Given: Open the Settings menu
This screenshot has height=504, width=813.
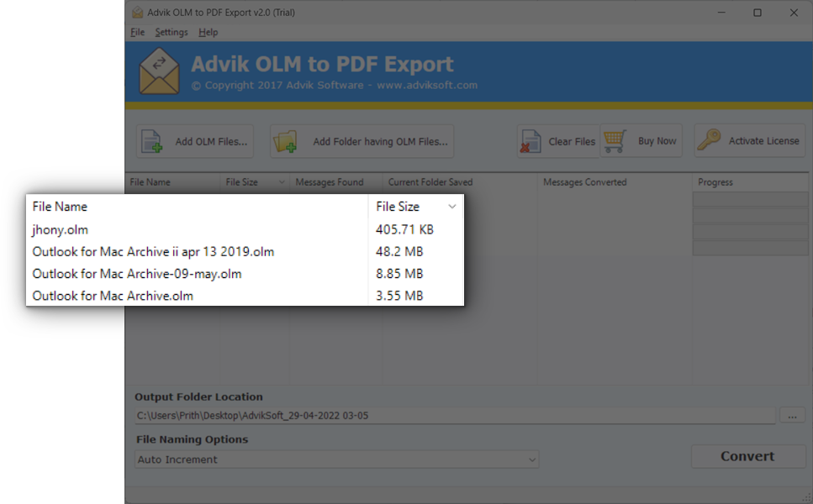Looking at the screenshot, I should (172, 32).
